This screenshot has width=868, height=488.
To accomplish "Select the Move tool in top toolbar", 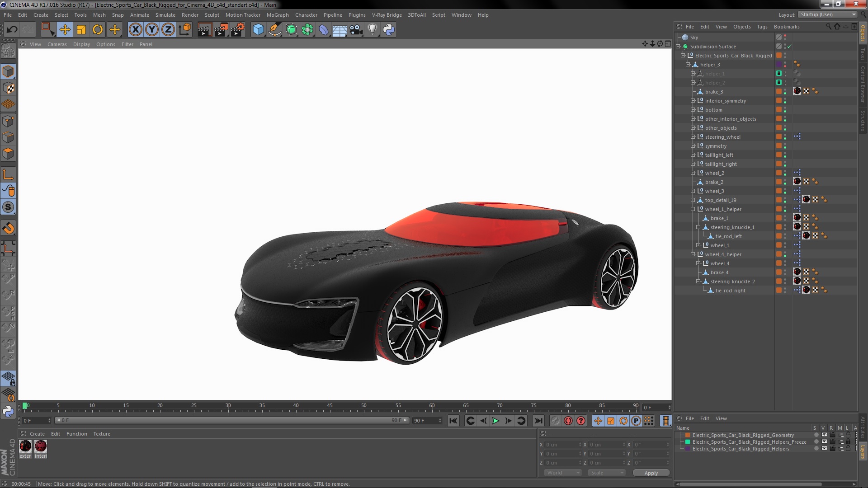I will [65, 30].
